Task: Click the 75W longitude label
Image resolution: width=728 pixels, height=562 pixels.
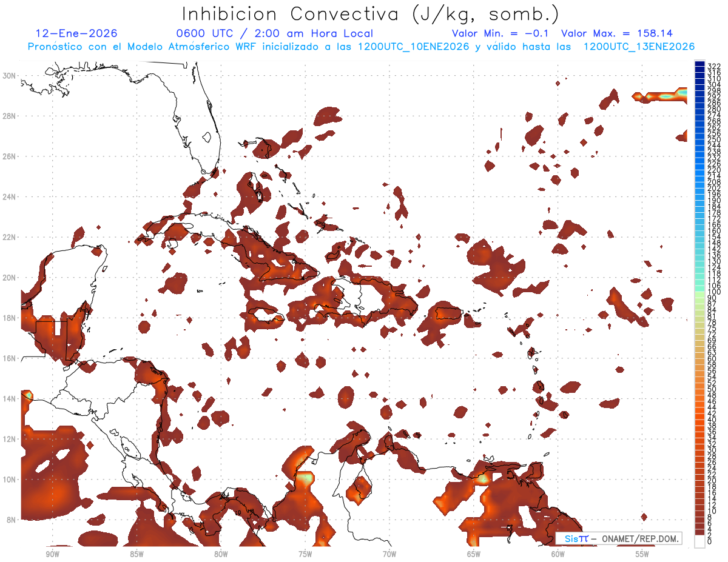Action: [305, 554]
